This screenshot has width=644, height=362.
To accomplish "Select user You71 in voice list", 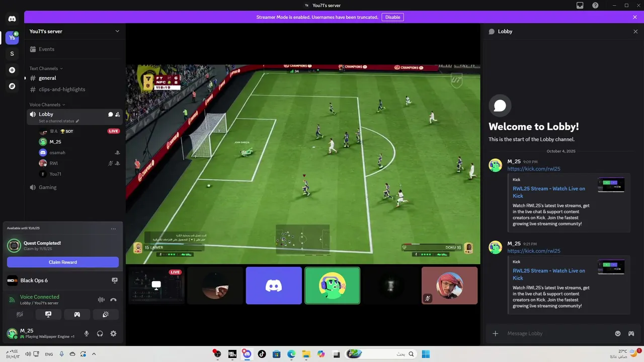I will [x=79, y=174].
